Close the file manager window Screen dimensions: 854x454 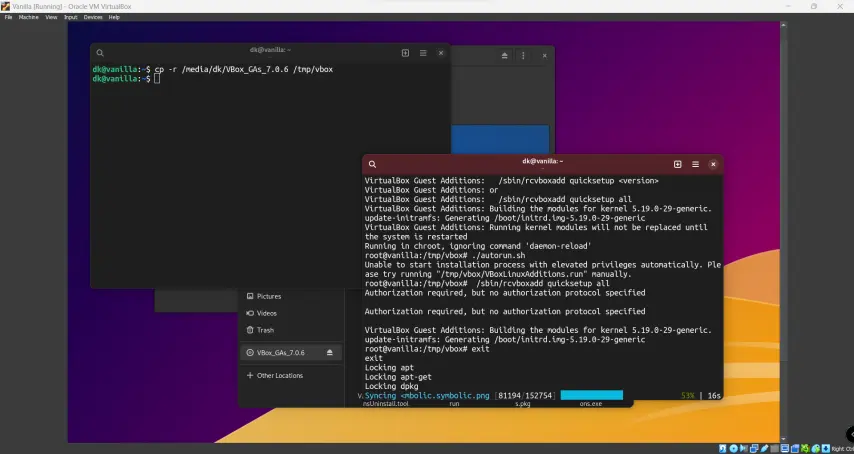click(545, 56)
